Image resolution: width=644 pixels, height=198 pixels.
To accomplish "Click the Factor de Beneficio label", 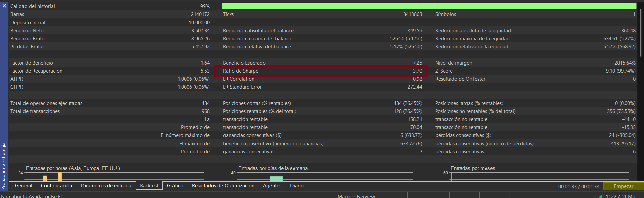I will [x=32, y=63].
